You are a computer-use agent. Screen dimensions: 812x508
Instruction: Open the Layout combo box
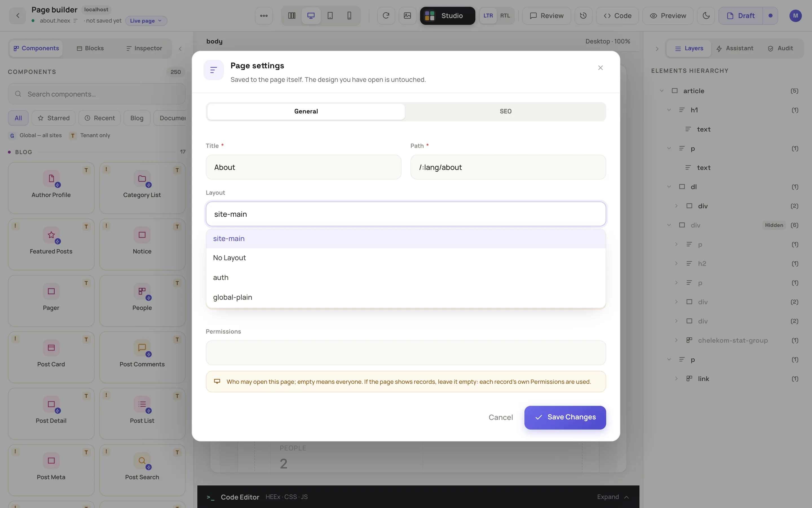406,214
